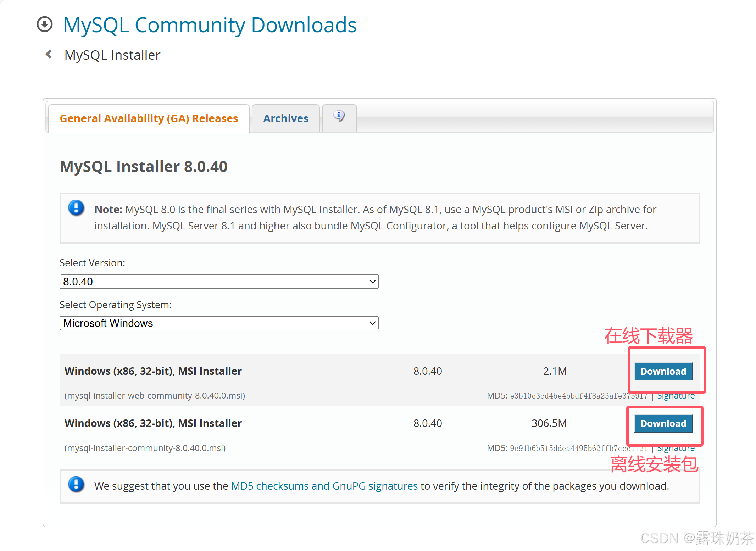Click the MySQL Community Downloads heading link
Screen dimensions: 756x551
click(x=210, y=25)
